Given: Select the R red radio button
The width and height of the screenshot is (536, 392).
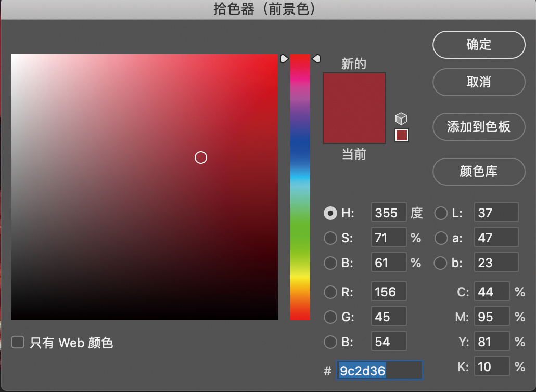Looking at the screenshot, I should click(x=330, y=292).
